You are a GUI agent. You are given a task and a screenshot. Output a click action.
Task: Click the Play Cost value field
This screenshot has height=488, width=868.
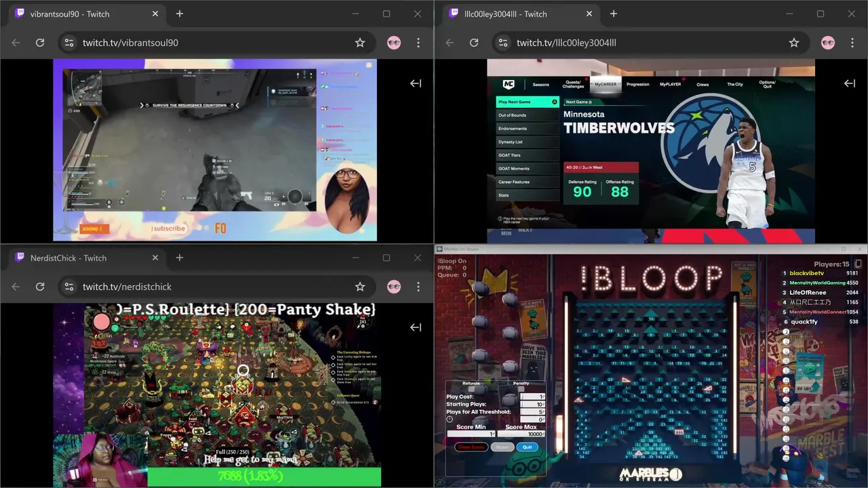[x=532, y=396]
